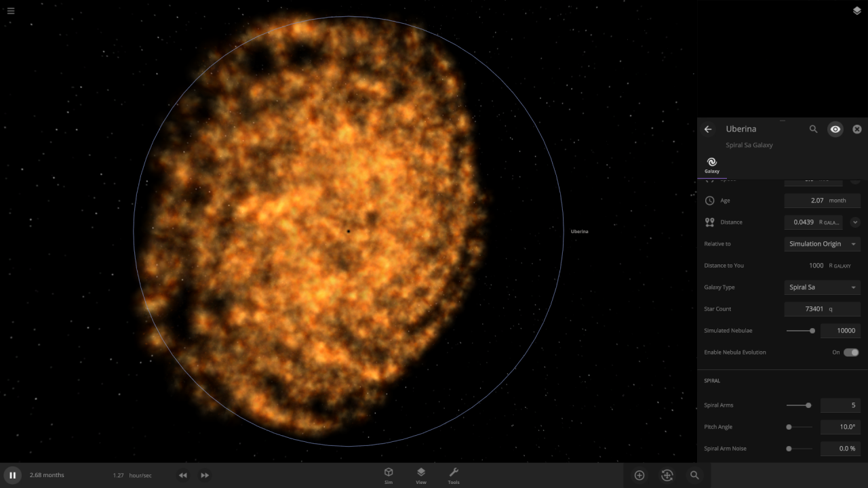This screenshot has width=868, height=488.
Task: Select the galaxy center black dot
Action: (349, 231)
